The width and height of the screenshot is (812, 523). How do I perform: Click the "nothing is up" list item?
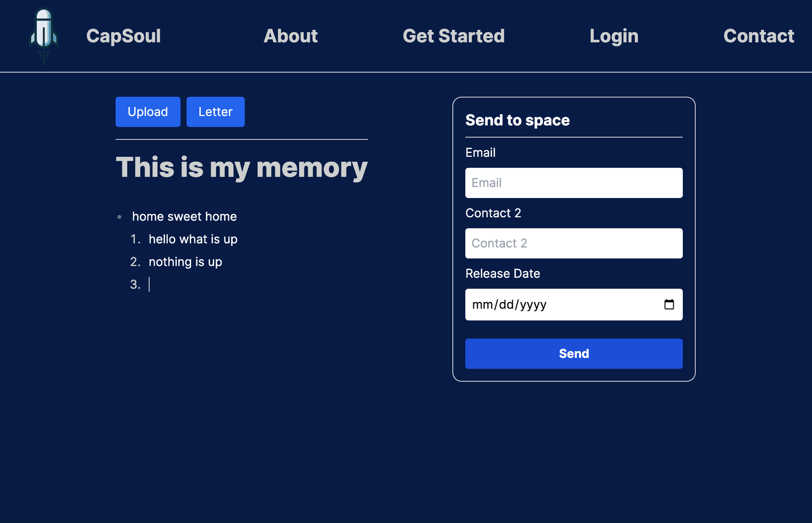pos(185,262)
